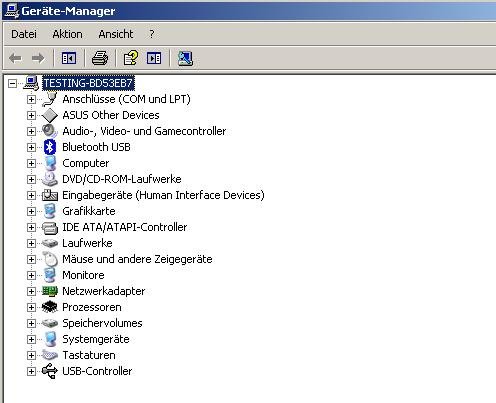Click the Bluetooth USB icon

point(50,147)
